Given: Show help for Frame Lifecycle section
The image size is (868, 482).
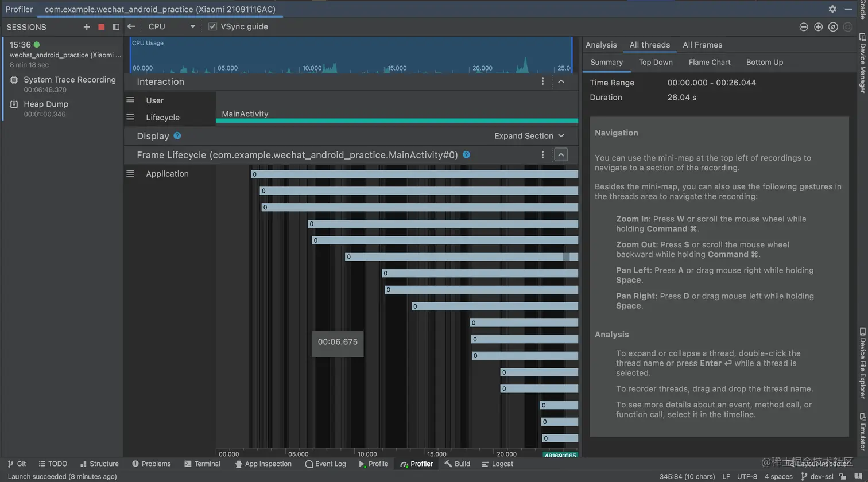Looking at the screenshot, I should [467, 154].
